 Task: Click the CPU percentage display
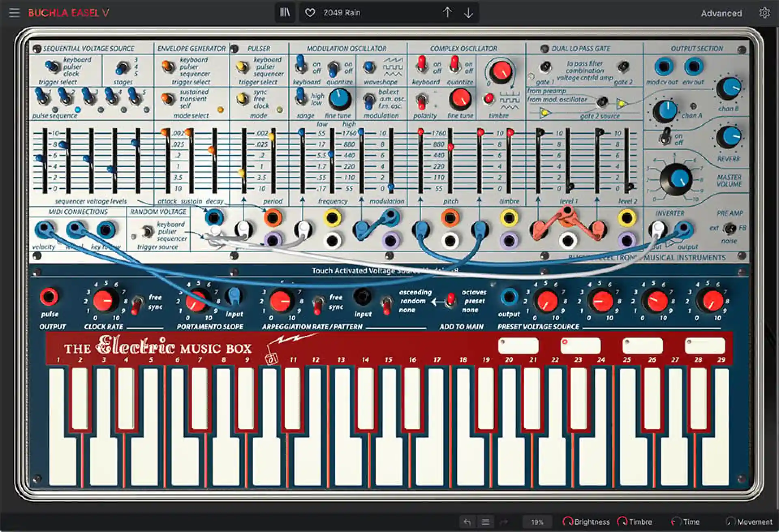click(x=537, y=522)
